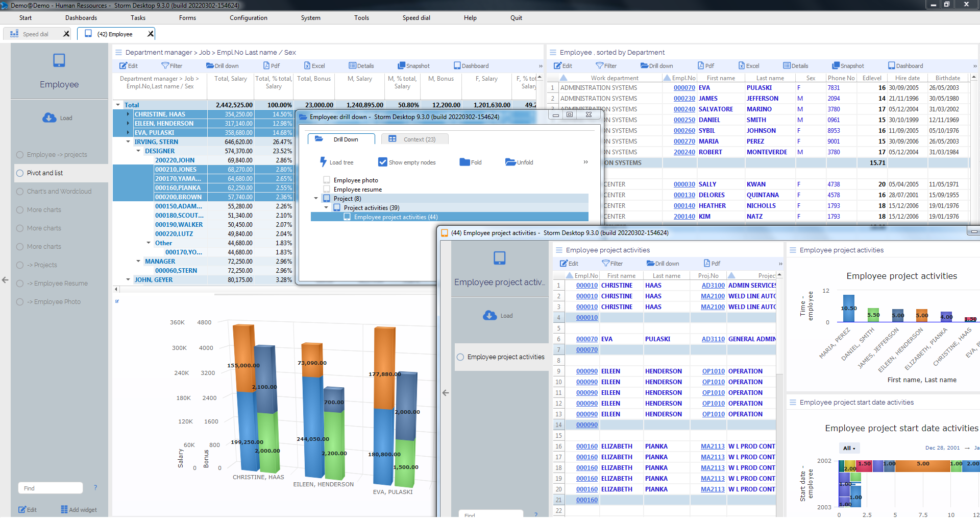
Task: Expand the CHRISTINE, HAAS pivot row
Action: coord(128,114)
